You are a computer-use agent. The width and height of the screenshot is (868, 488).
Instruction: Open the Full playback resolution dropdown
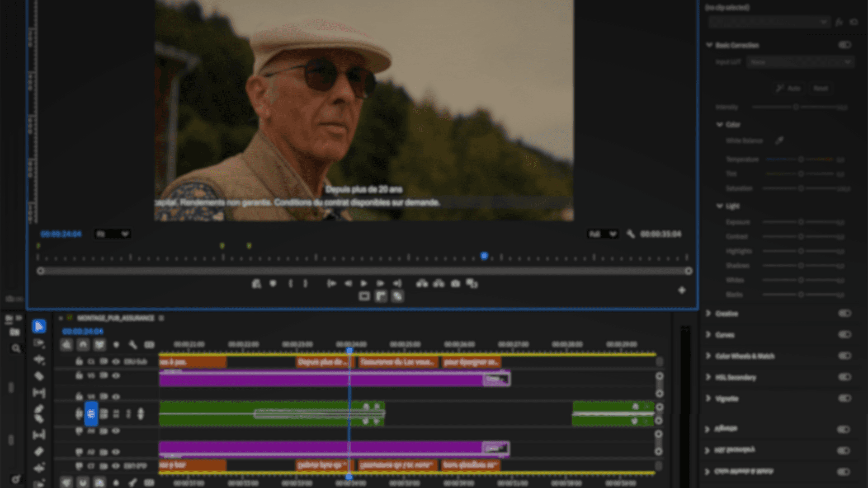pos(603,234)
